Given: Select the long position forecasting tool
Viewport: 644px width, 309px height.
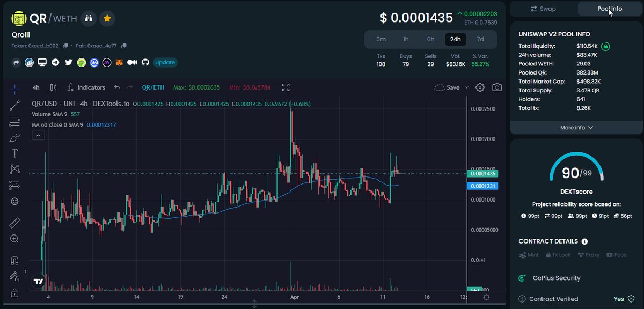Looking at the screenshot, I should pyautogui.click(x=15, y=186).
